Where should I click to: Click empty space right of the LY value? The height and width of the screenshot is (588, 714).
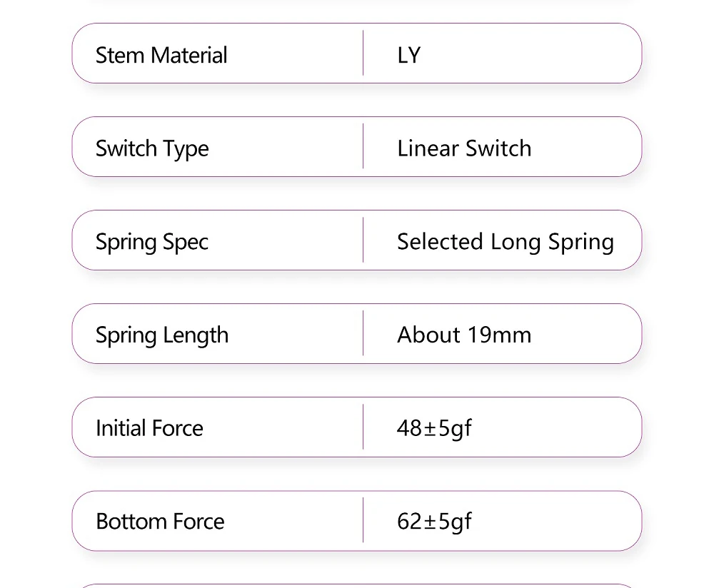click(x=535, y=55)
